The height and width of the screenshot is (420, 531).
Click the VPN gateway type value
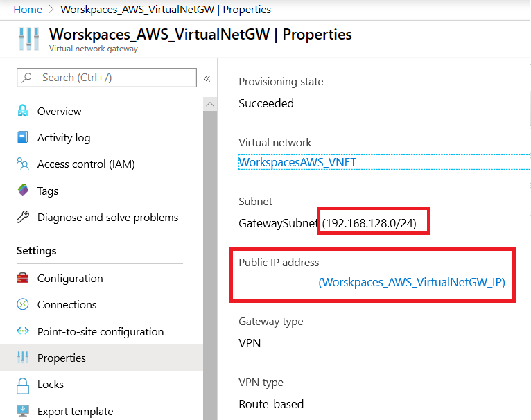[x=250, y=343]
